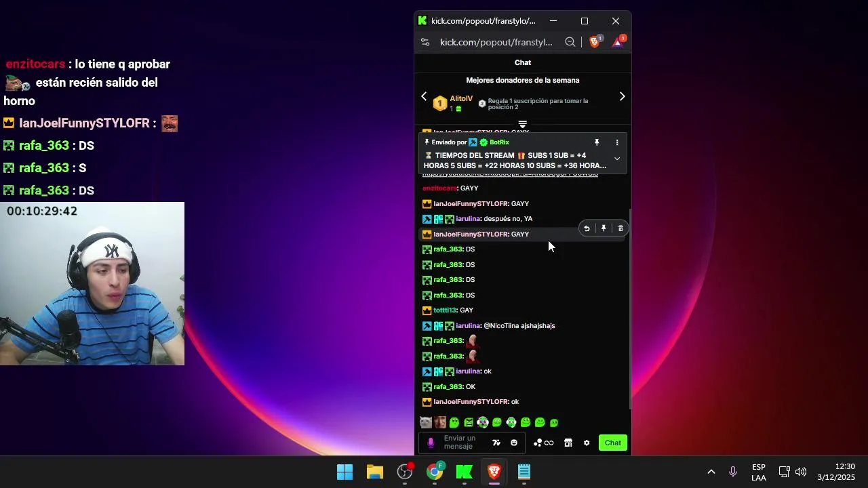Switch the ESP LAA keyboard language indicator

coord(759,472)
